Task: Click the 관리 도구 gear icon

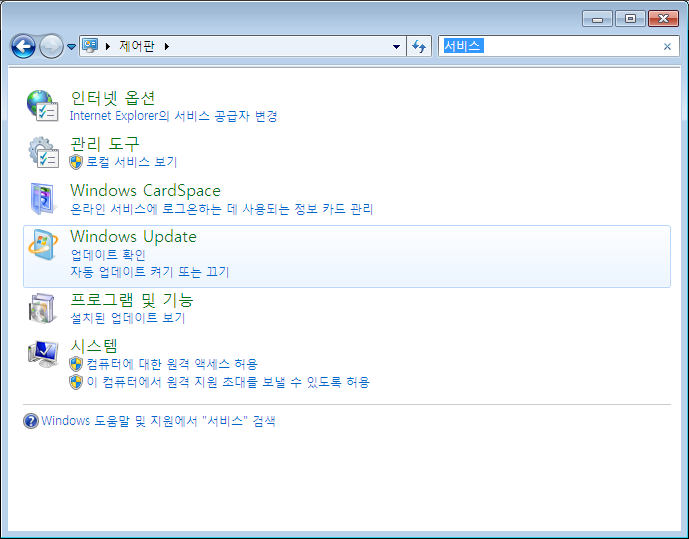Action: [43, 152]
